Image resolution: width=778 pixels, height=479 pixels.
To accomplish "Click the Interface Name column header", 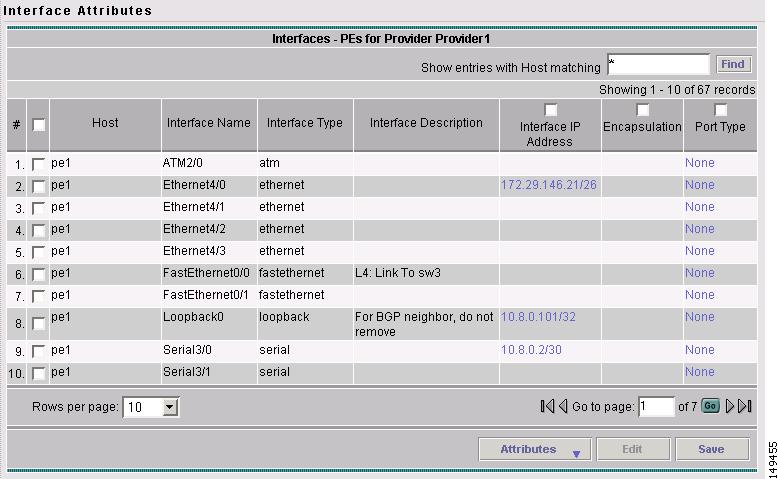I will 208,123.
